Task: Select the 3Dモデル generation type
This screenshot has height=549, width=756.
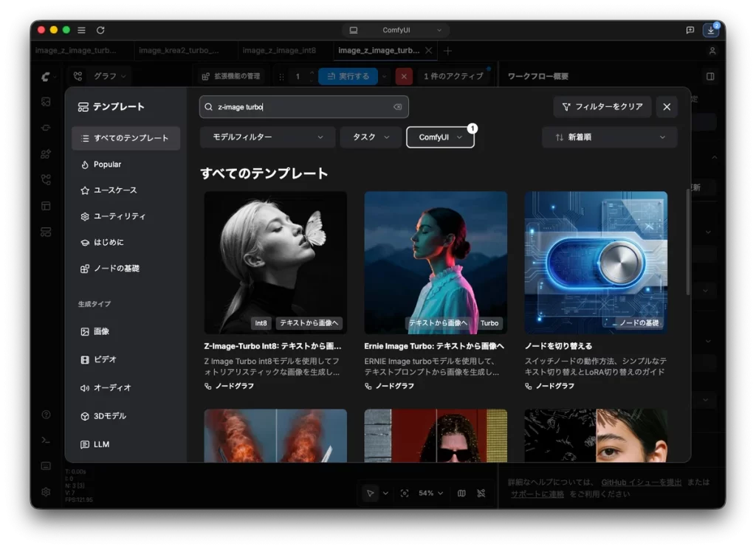Action: click(x=126, y=416)
